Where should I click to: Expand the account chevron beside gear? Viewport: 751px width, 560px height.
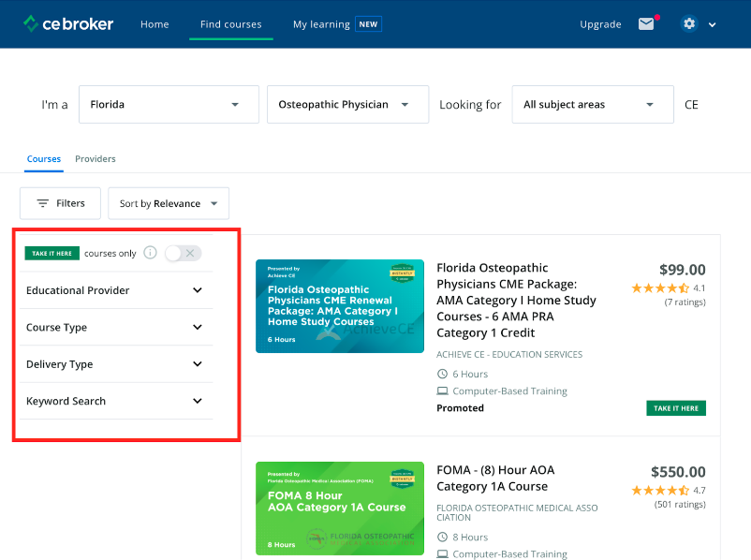pos(713,25)
